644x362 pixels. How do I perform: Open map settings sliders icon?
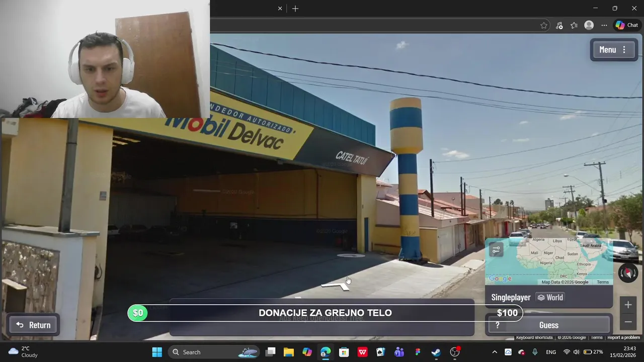pos(496,250)
